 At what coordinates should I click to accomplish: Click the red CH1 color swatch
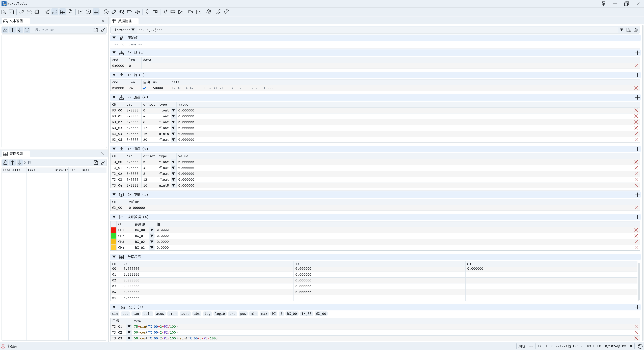tap(114, 230)
